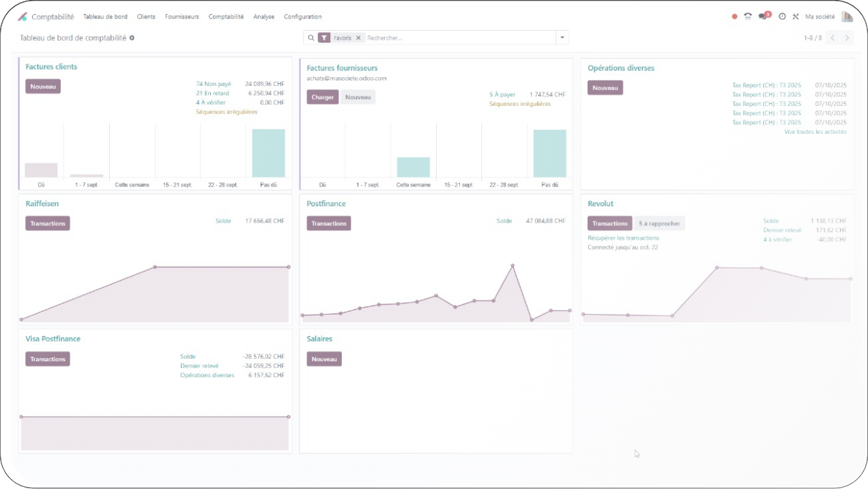Open the Opérations diverses card title

621,68
